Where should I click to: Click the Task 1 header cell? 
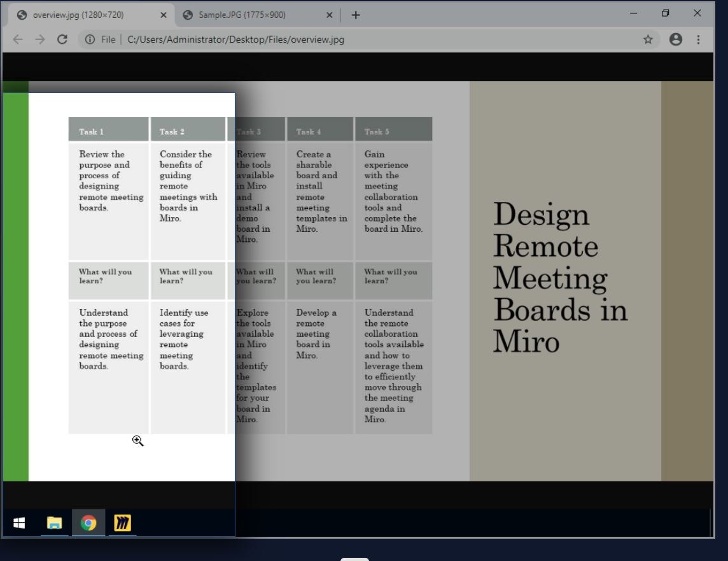coord(109,129)
